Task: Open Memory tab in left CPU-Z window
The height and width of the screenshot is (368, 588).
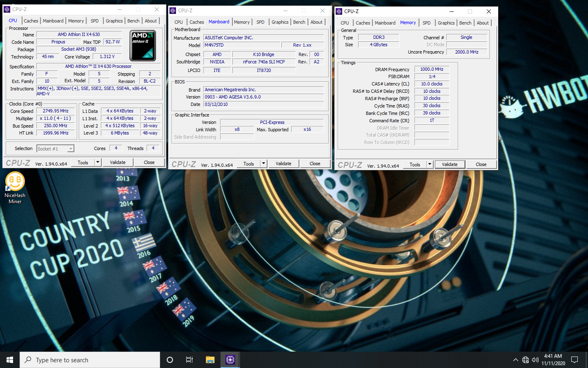Action: pyautogui.click(x=76, y=21)
